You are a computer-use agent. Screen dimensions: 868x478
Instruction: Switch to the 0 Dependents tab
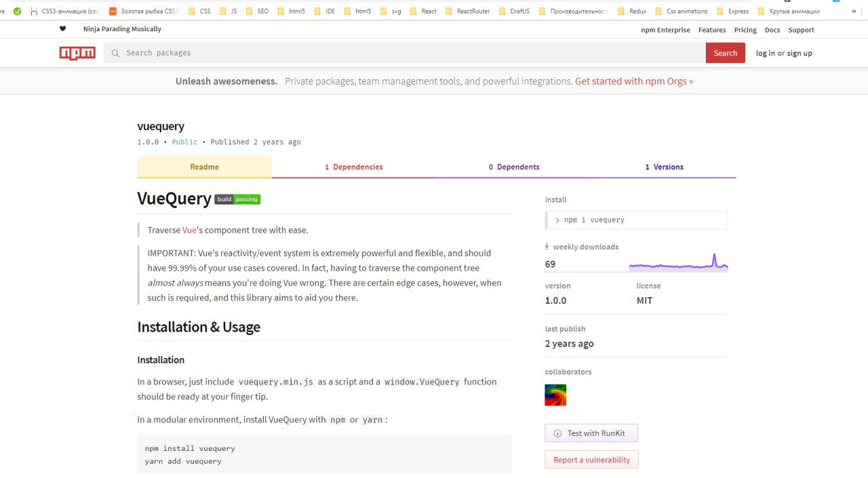click(x=514, y=167)
